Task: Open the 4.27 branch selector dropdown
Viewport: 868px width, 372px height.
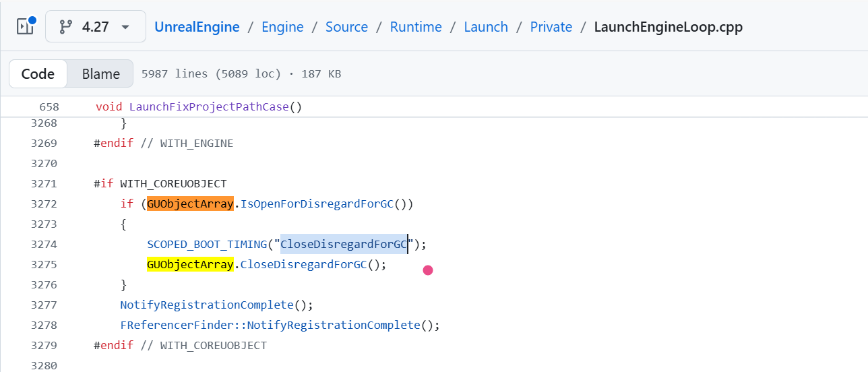Action: pos(96,27)
